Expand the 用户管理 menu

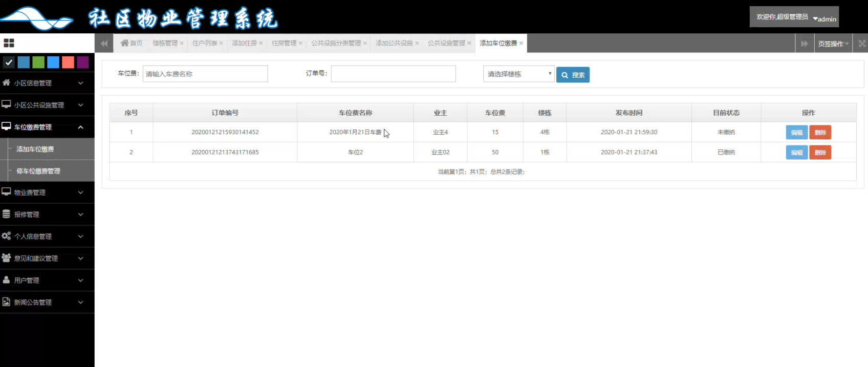(47, 280)
